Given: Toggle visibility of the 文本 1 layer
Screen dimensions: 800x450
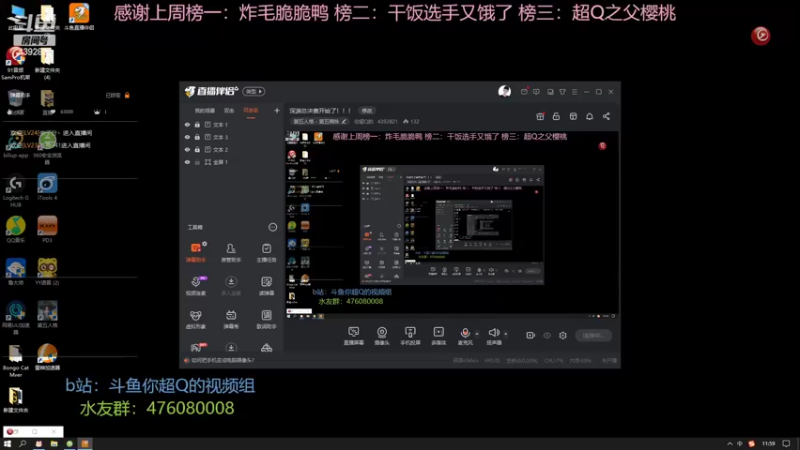Looking at the screenshot, I should [x=187, y=124].
